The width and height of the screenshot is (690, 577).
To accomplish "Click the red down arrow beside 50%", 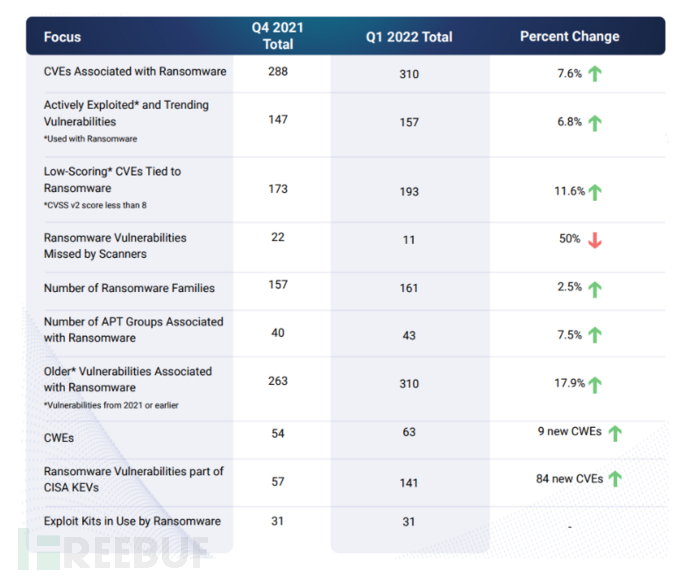I will (594, 240).
